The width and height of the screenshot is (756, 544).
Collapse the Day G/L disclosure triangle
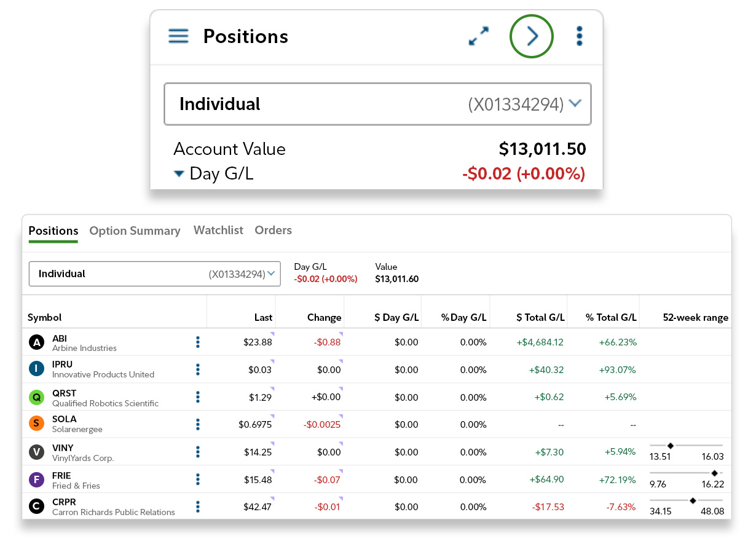(179, 174)
